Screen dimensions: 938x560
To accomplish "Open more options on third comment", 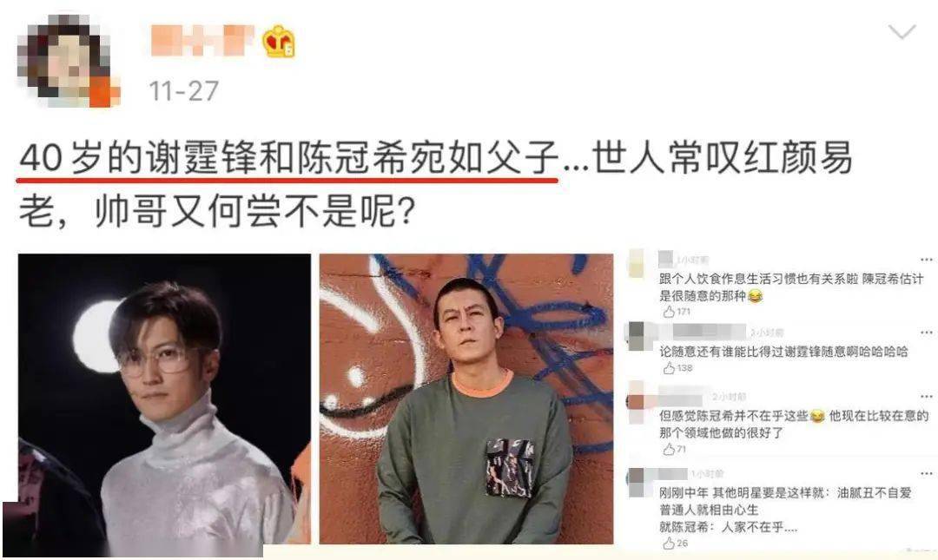I will pyautogui.click(x=926, y=397).
